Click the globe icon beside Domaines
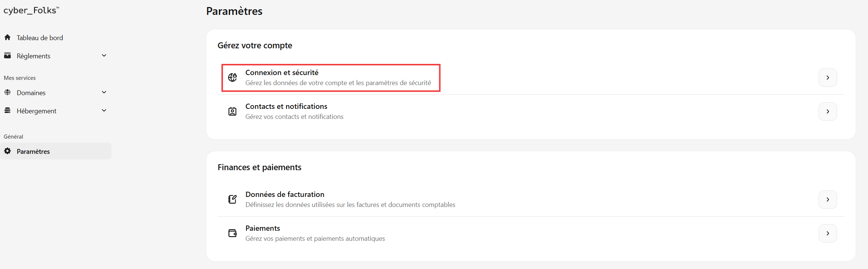This screenshot has width=868, height=269. pos(7,92)
